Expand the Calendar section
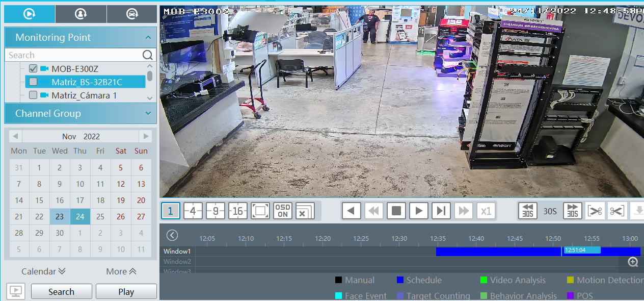This screenshot has height=301, width=644. tap(43, 271)
